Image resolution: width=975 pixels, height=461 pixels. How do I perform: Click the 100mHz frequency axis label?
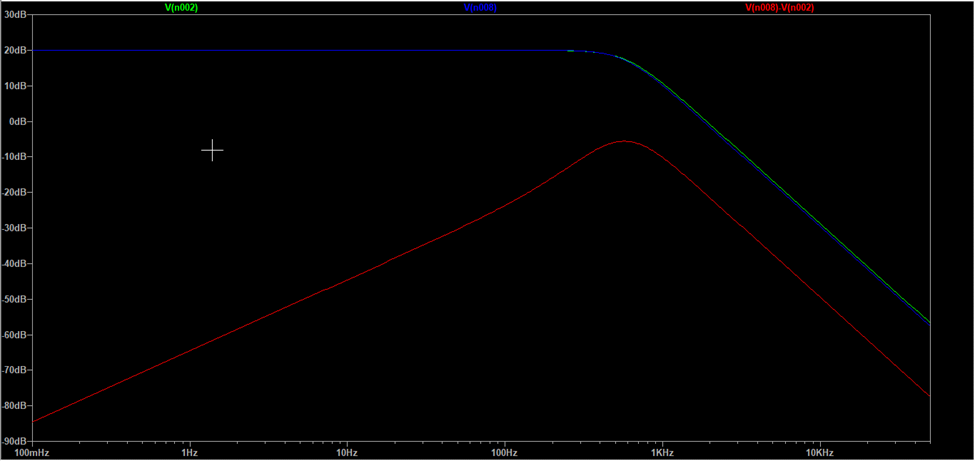click(32, 453)
